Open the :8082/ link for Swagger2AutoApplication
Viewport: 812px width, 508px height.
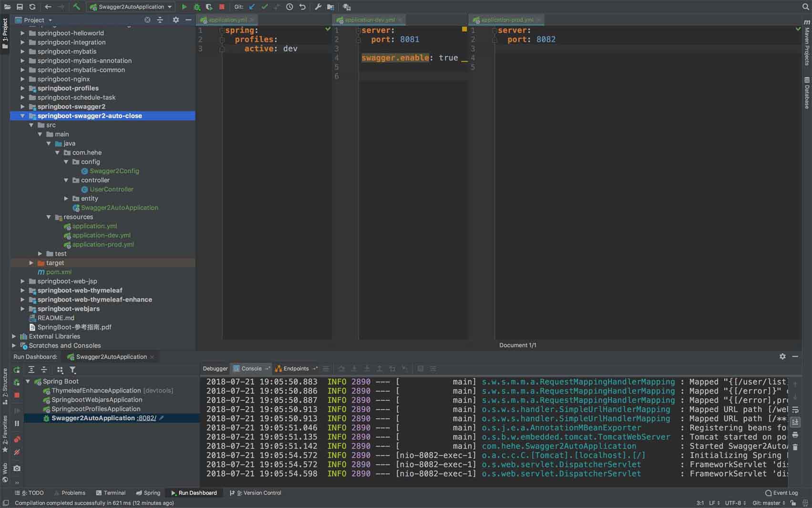coord(146,418)
